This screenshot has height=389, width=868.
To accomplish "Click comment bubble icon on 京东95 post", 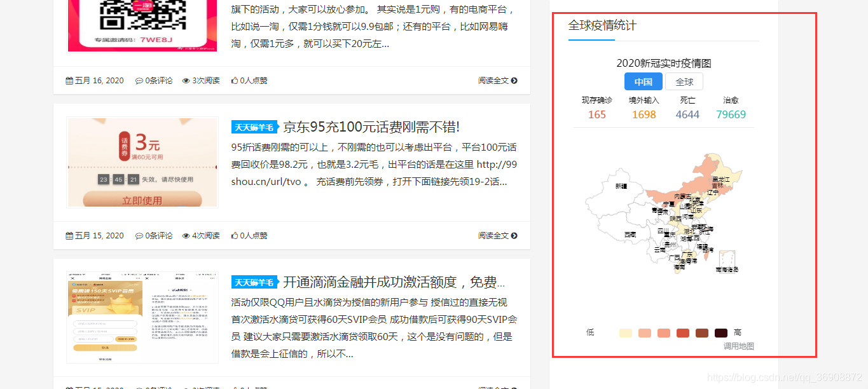I will click(x=139, y=236).
